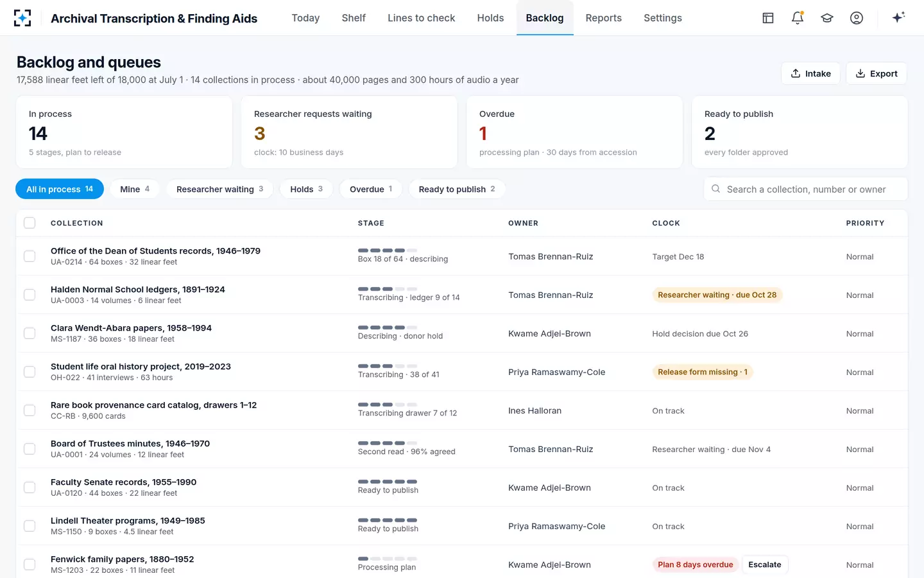Screen dimensions: 924x578
Task: Click the graduation cap help icon
Action: click(x=827, y=18)
